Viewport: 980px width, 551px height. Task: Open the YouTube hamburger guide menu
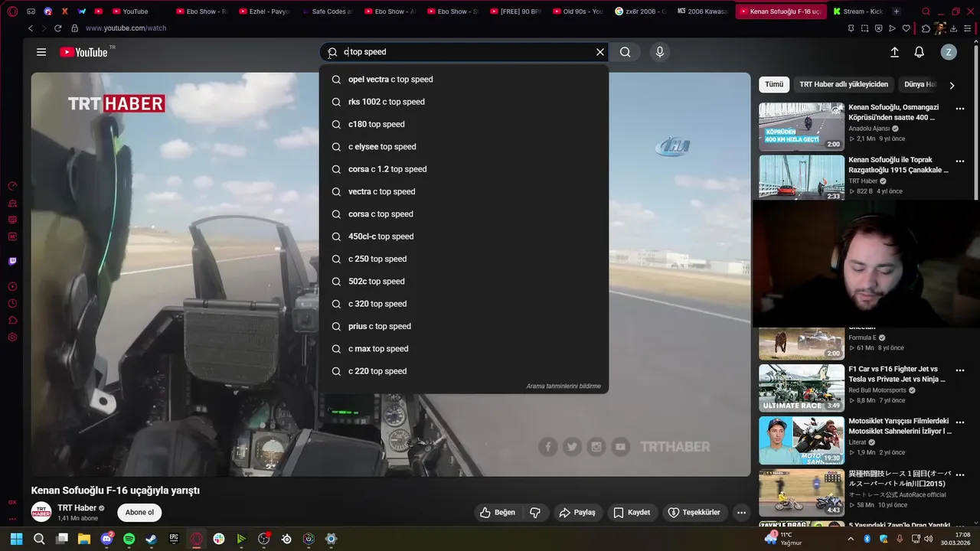41,52
